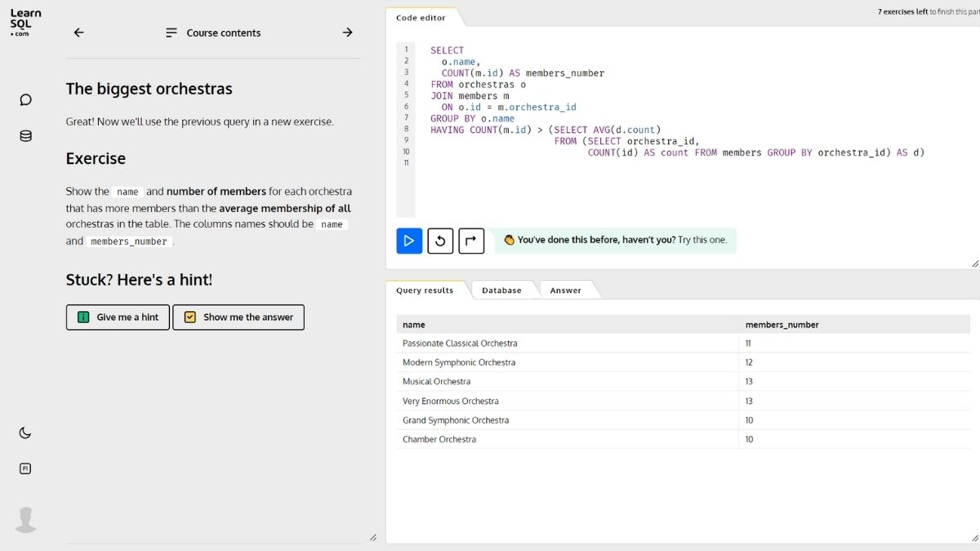Image resolution: width=980 pixels, height=551 pixels.
Task: Click the code editor resize handle
Action: (974, 264)
